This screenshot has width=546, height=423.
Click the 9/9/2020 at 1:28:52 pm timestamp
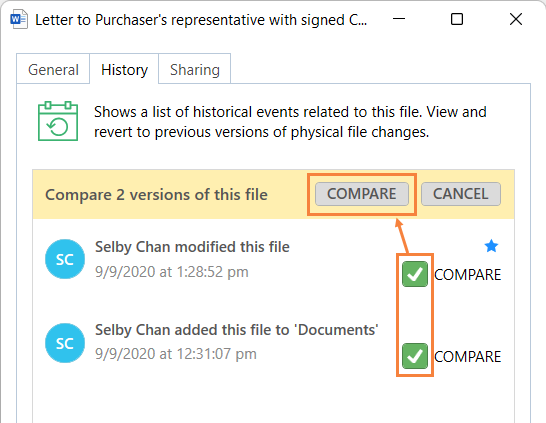(172, 272)
